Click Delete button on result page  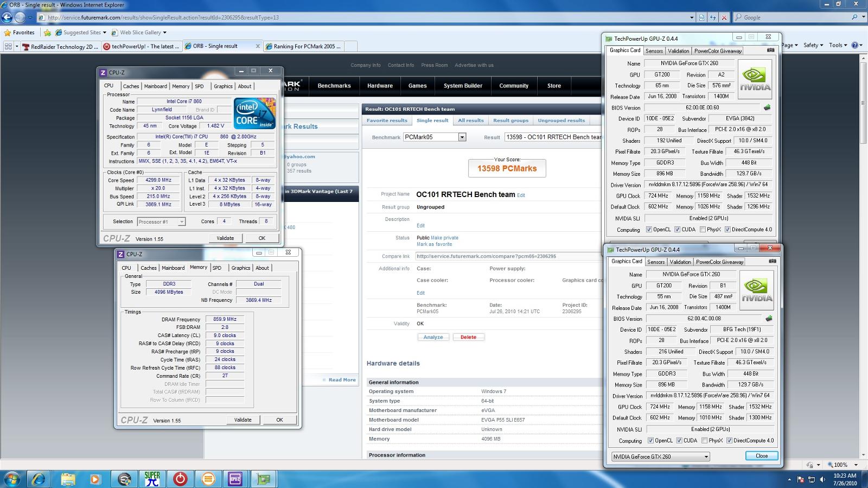point(468,337)
